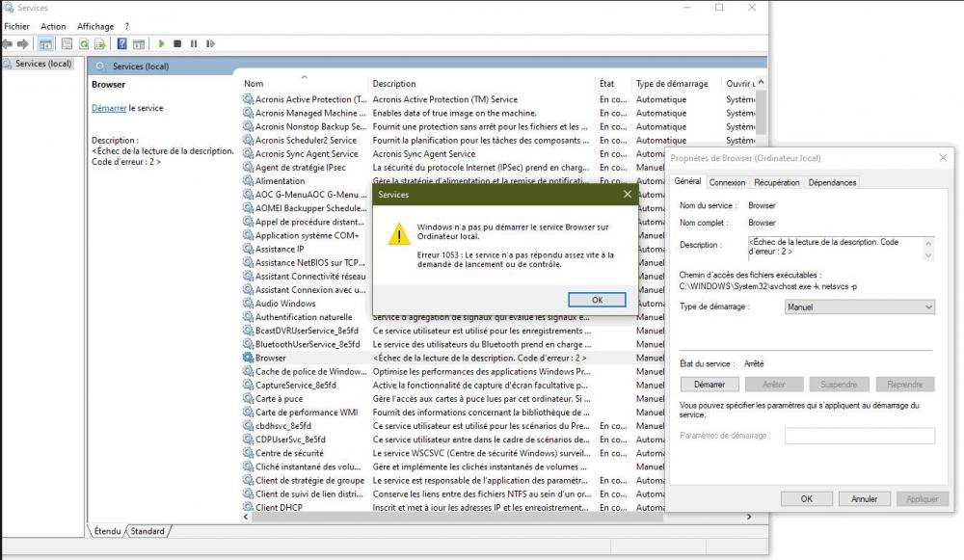The image size is (964, 560).
Task: Click the green Start Service toolbar icon
Action: pyautogui.click(x=162, y=43)
